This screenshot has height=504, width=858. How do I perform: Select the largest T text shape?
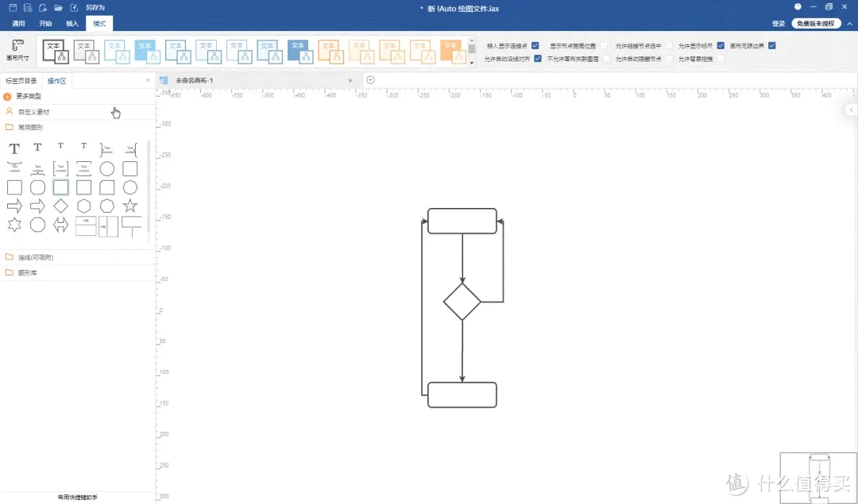[x=14, y=148]
